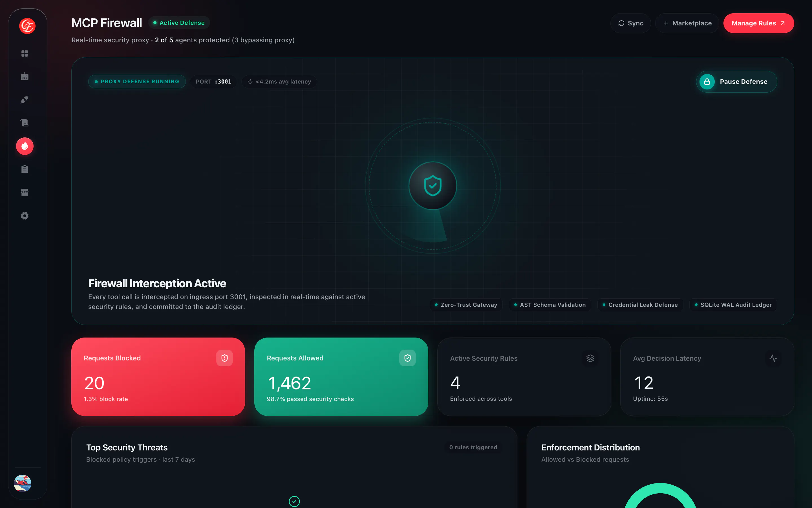Select the Zero-Trust Gateway tag
The height and width of the screenshot is (508, 812).
[466, 305]
